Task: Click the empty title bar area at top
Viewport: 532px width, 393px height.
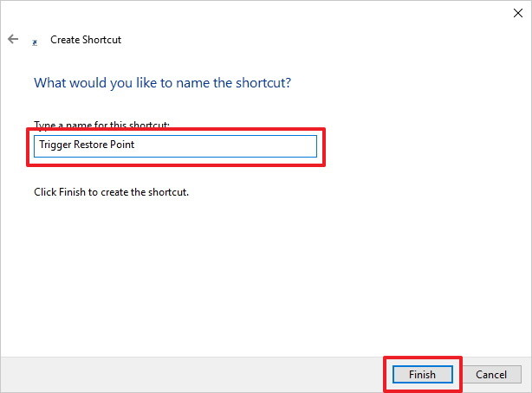Action: tap(260, 12)
